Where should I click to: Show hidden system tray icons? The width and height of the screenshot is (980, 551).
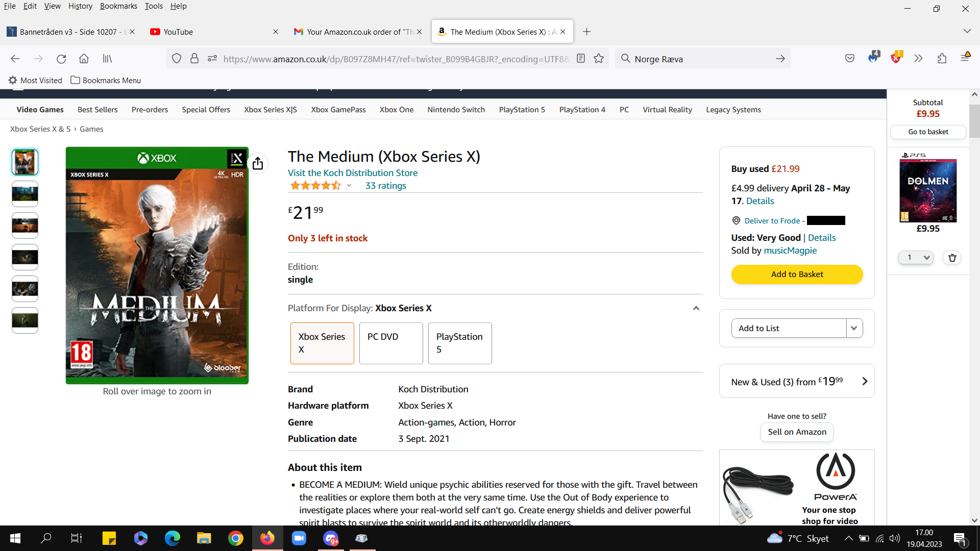848,538
